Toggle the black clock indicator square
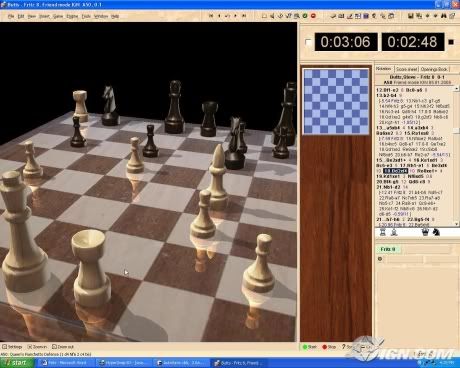 point(451,42)
